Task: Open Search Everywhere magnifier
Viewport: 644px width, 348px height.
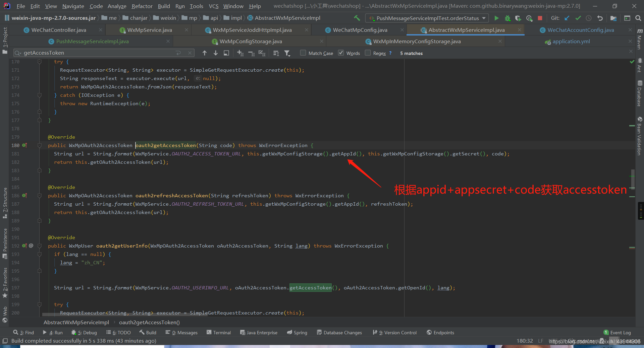Action: click(638, 18)
